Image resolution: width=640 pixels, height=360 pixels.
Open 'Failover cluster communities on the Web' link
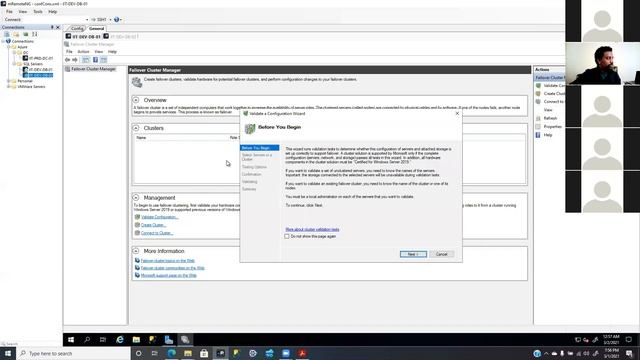[172, 268]
